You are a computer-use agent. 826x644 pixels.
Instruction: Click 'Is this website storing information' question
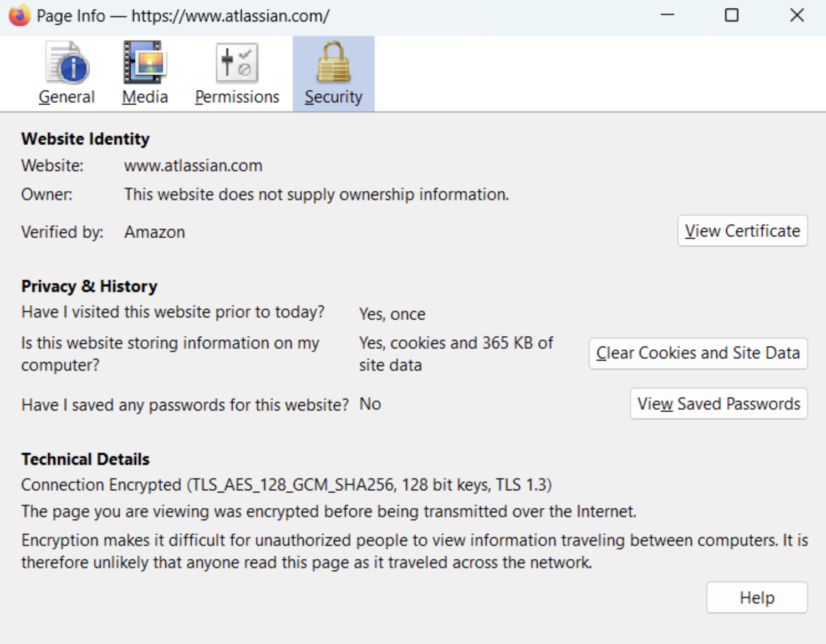point(170,354)
